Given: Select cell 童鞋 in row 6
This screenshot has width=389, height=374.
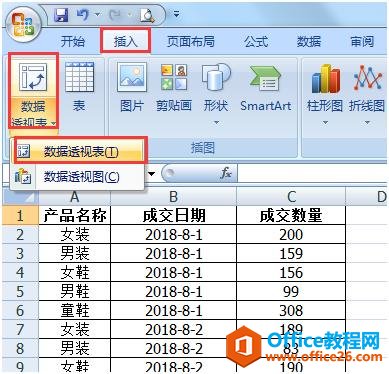Looking at the screenshot, I should click(x=75, y=310).
